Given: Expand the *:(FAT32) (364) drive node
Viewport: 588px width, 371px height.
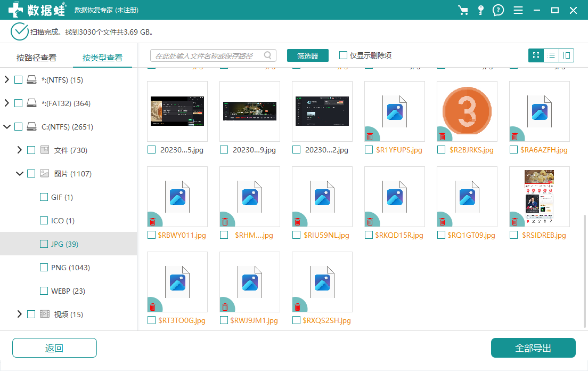Looking at the screenshot, I should [x=6, y=103].
